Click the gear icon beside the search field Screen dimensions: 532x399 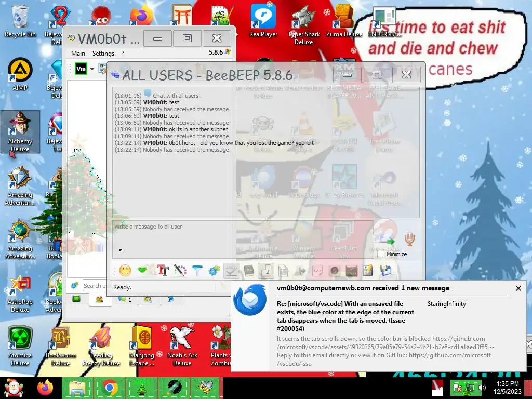(x=75, y=285)
